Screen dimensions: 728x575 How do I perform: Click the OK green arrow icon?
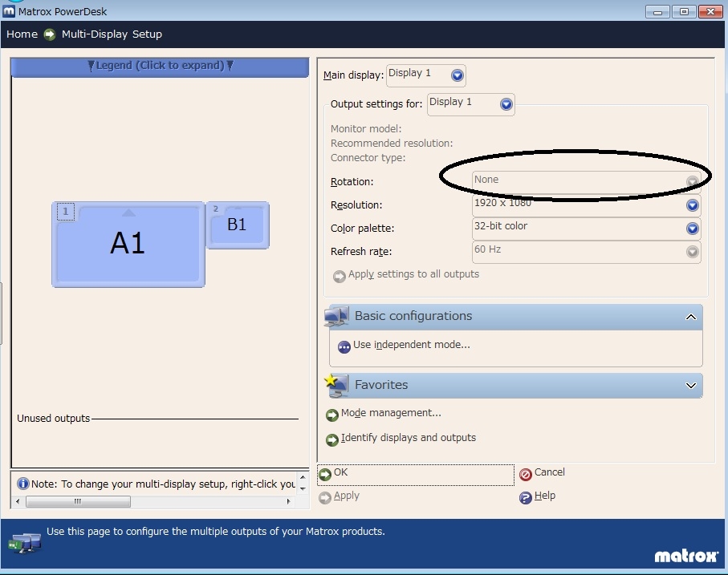(325, 474)
